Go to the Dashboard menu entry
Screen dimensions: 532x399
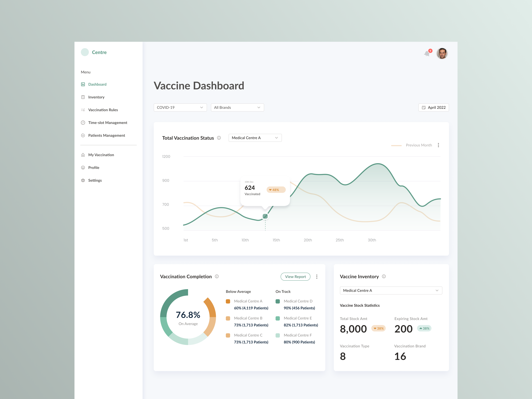97,84
